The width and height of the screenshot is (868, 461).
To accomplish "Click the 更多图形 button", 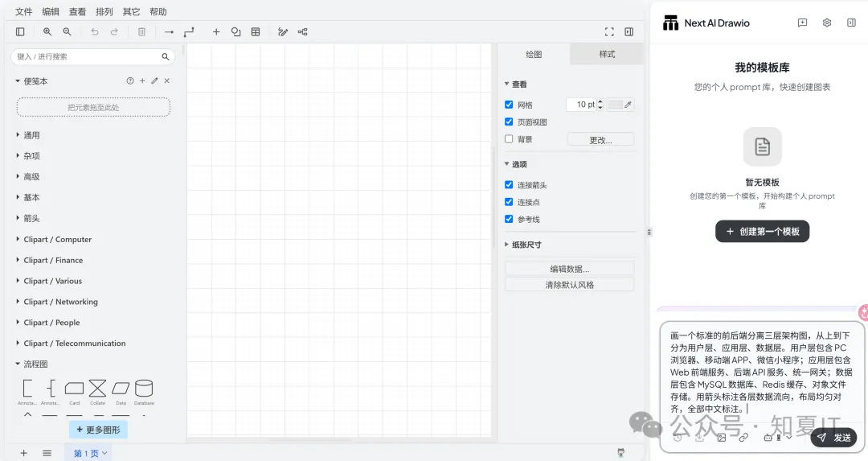I will point(98,430).
